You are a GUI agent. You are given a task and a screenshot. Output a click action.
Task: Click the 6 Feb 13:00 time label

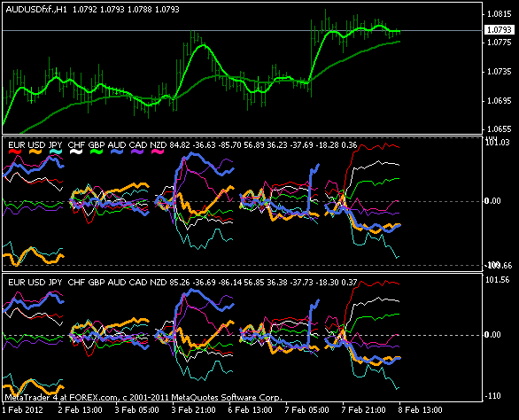pos(250,410)
